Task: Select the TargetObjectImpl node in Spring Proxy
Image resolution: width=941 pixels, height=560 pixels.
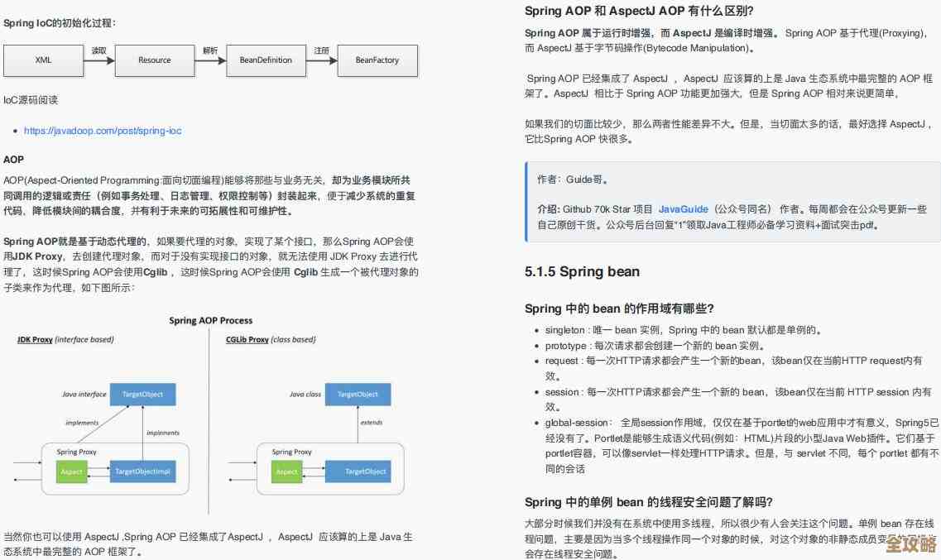Action: point(144,471)
